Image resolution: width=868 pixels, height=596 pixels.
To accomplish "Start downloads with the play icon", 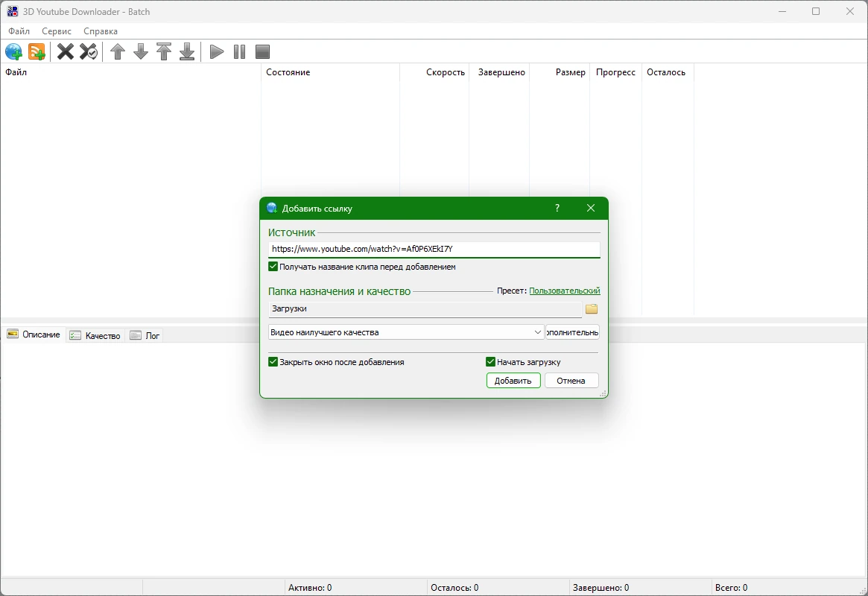I will point(217,52).
